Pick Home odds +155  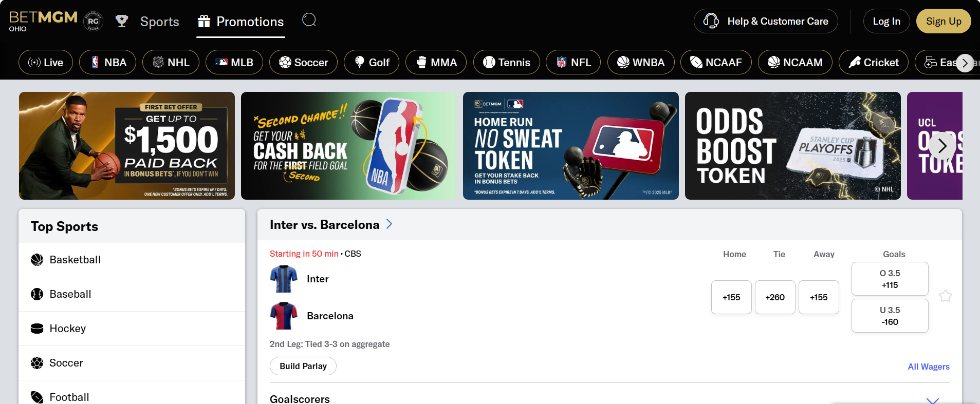pyautogui.click(x=731, y=297)
